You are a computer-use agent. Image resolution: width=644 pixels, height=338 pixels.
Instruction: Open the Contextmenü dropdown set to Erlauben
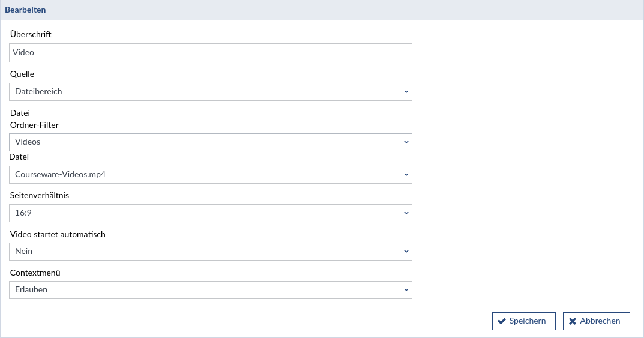210,290
